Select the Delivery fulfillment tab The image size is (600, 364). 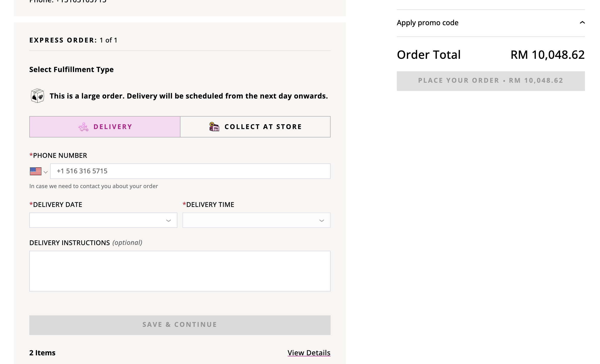pyautogui.click(x=105, y=127)
